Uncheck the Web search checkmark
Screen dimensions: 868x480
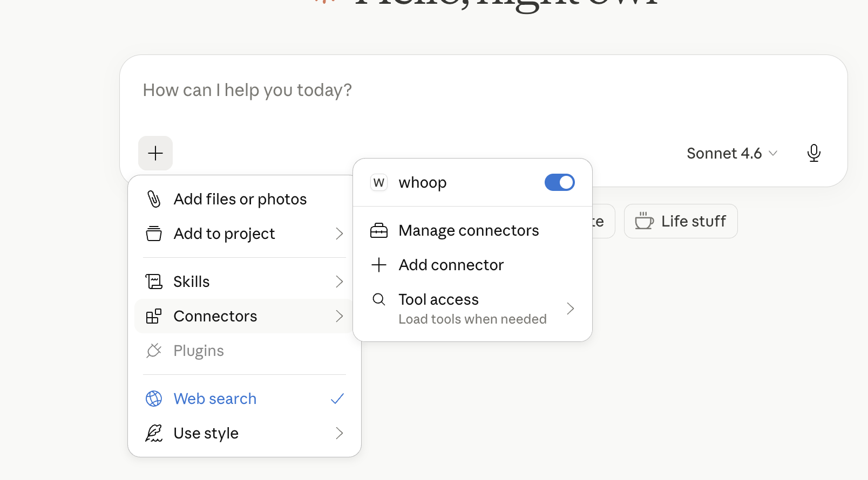(337, 399)
